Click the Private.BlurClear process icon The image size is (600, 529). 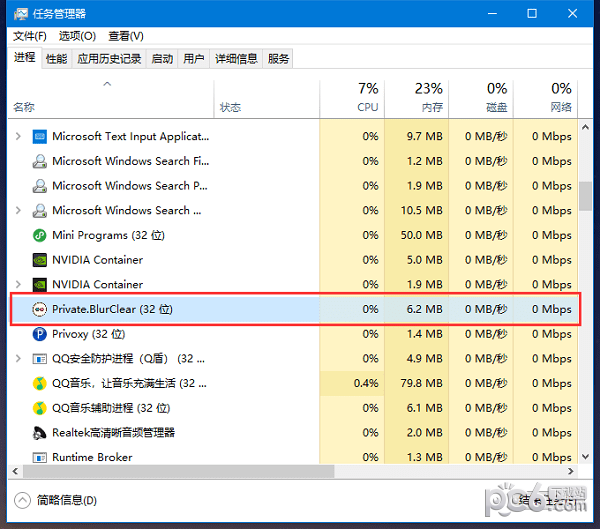[x=39, y=309]
